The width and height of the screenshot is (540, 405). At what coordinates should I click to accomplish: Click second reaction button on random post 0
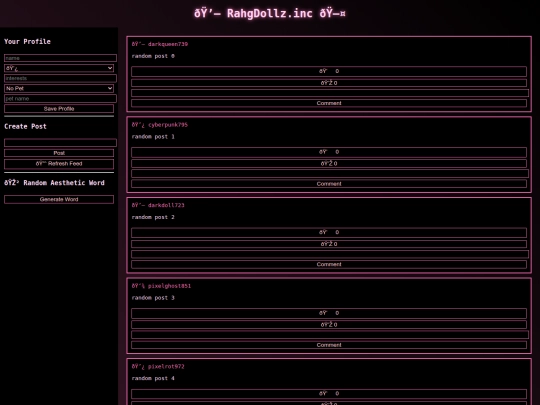point(329,83)
